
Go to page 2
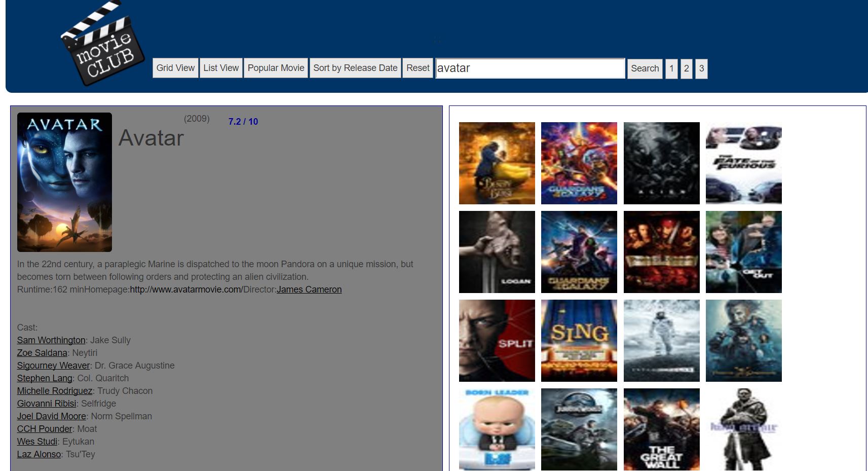pos(687,68)
